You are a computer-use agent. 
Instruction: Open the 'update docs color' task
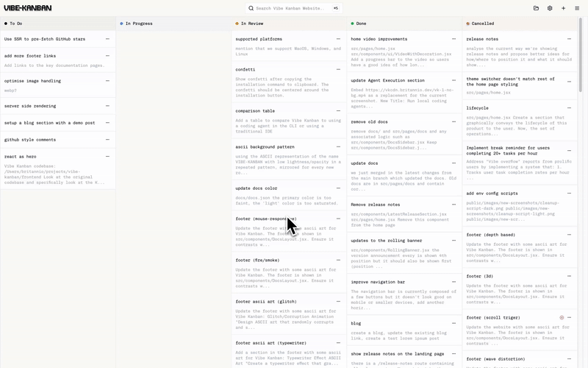(289, 196)
